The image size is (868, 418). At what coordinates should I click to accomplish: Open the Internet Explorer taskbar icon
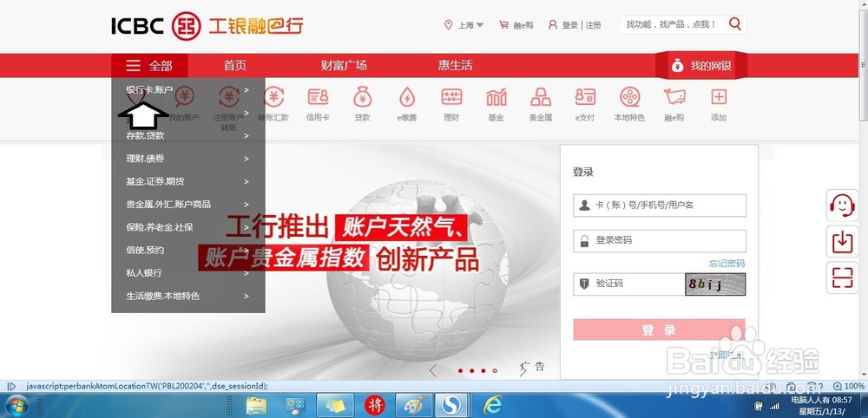492,406
